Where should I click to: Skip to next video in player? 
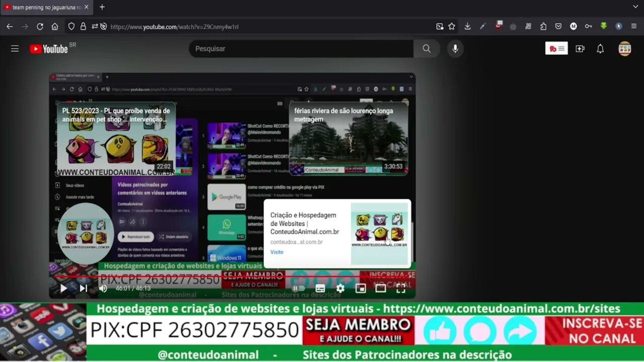click(x=84, y=289)
